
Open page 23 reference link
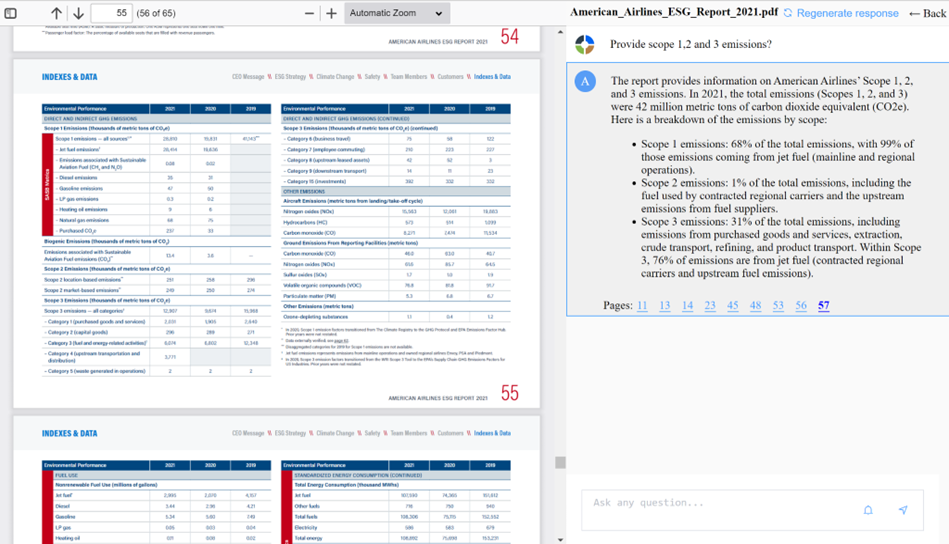[710, 306]
